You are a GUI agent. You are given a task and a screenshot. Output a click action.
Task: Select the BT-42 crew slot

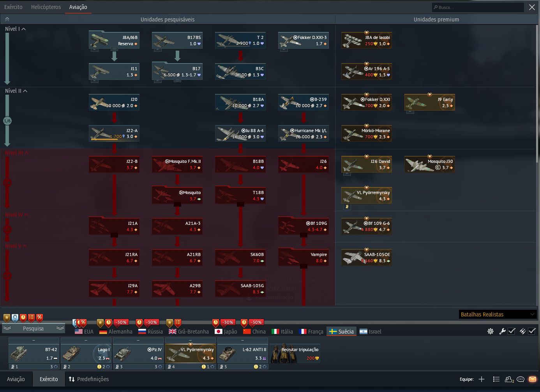point(34,353)
